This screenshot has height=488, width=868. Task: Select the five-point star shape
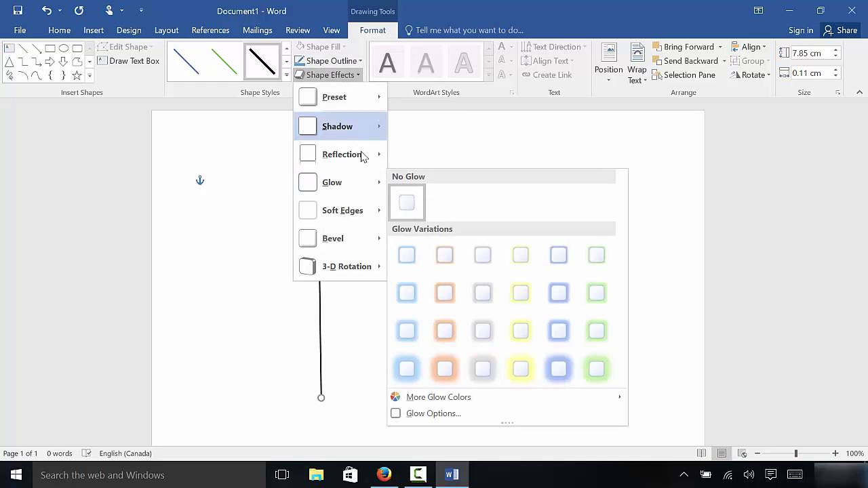pyautogui.click(x=77, y=75)
